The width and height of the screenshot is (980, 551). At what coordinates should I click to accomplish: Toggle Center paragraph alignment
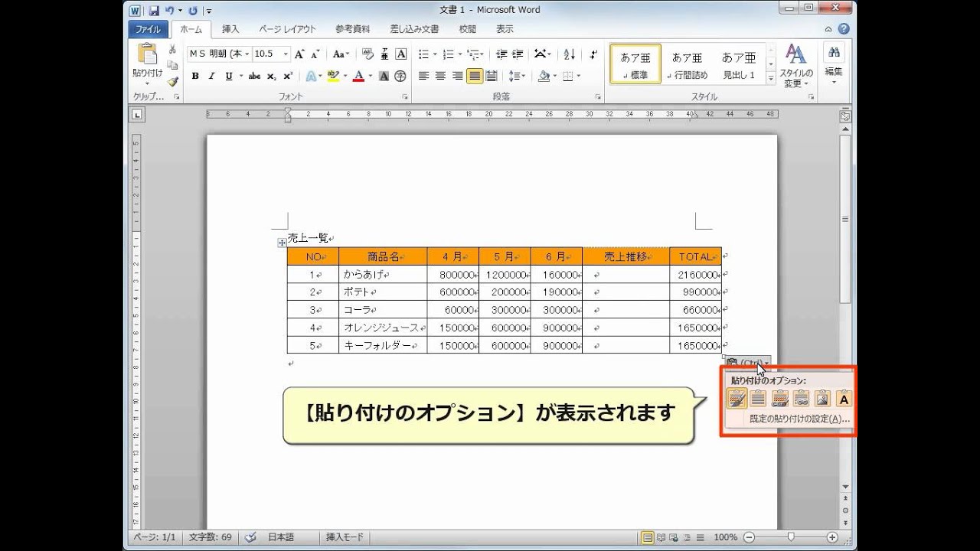pyautogui.click(x=441, y=76)
